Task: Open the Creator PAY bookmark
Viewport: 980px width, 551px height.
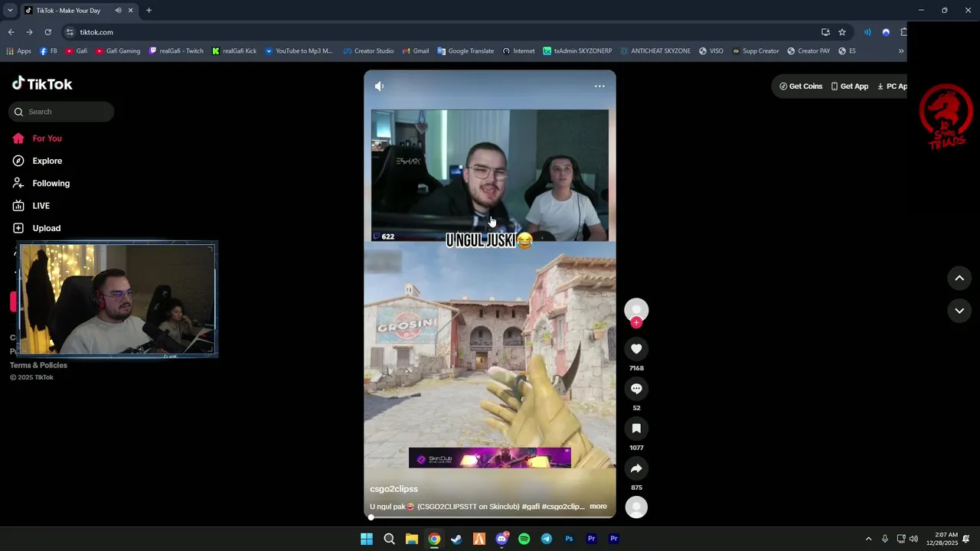Action: 808,51
